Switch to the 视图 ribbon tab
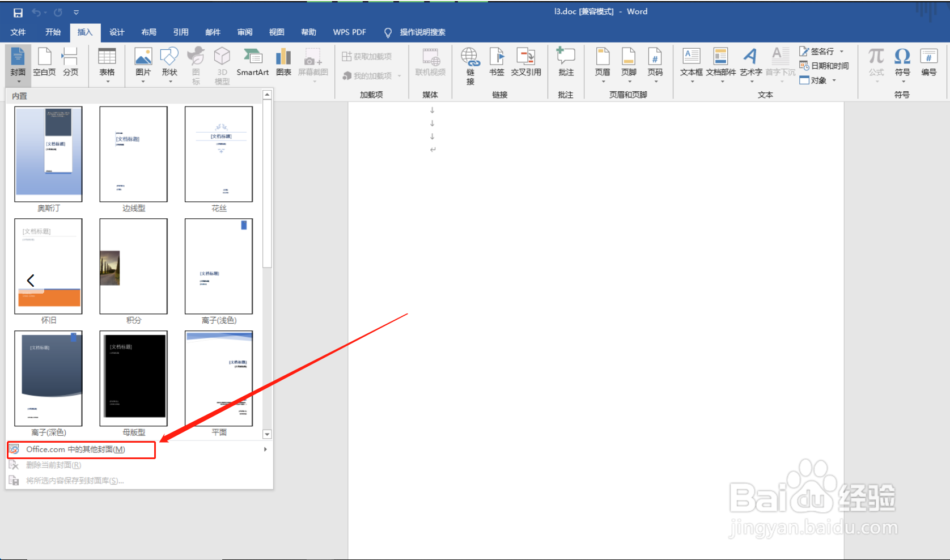Viewport: 950px width, 560px height. point(277,32)
